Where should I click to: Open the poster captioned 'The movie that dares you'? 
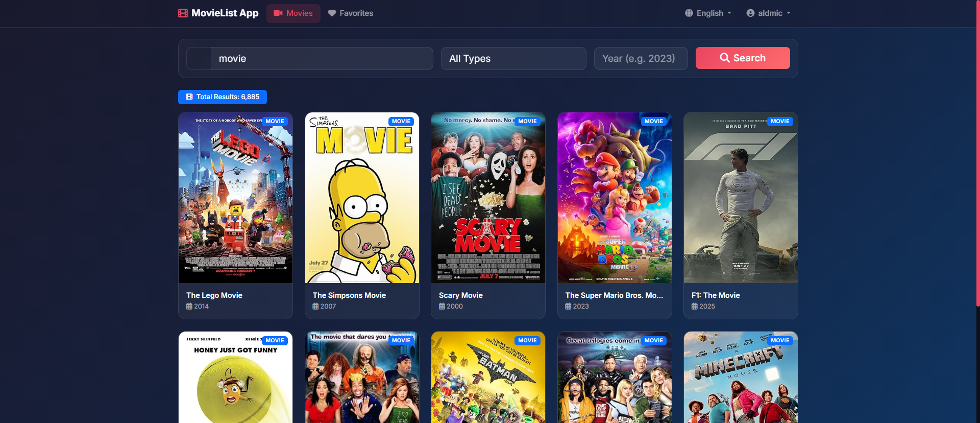pos(362,378)
